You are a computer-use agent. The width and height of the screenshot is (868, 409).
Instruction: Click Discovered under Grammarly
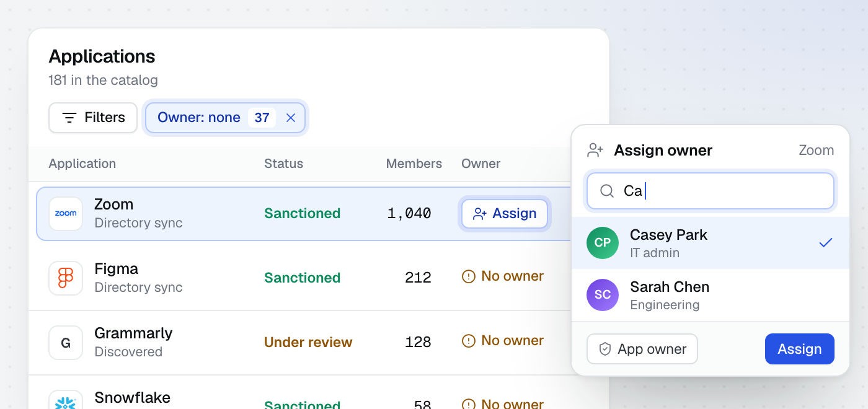pos(128,352)
